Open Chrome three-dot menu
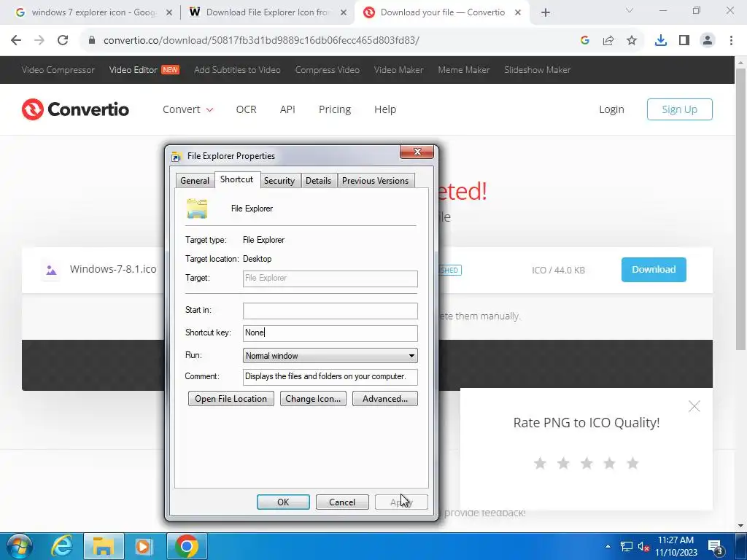Viewport: 747px width, 560px height. (x=731, y=41)
